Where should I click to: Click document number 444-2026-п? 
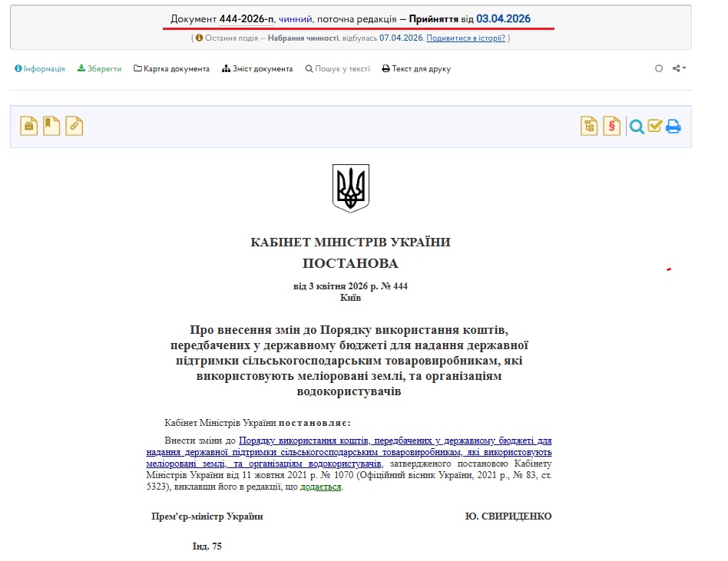point(247,19)
